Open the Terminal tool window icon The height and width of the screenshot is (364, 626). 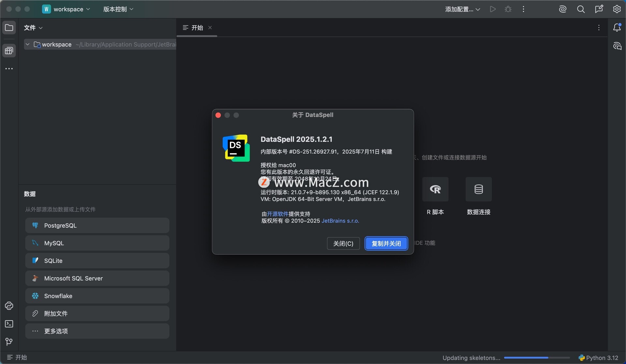pyautogui.click(x=9, y=324)
